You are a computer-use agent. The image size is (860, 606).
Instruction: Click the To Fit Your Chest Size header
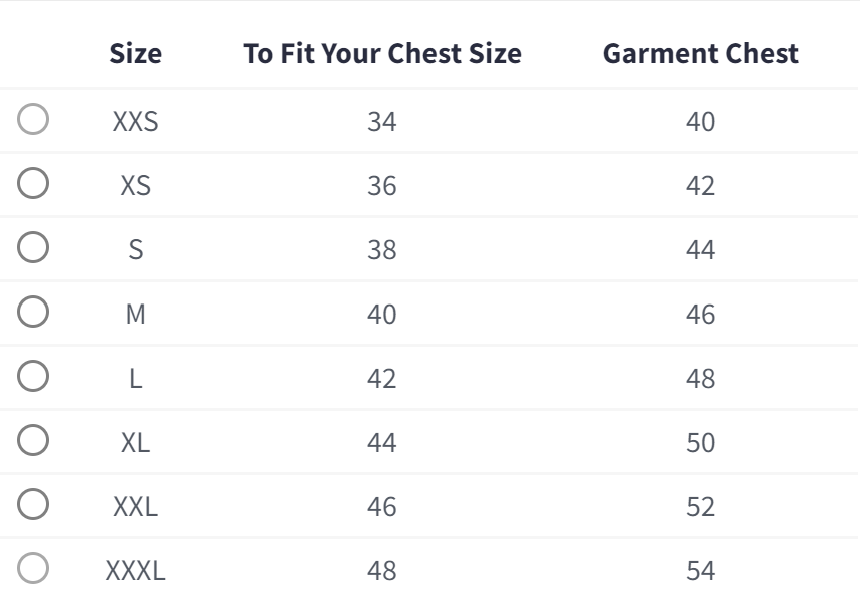coord(382,54)
